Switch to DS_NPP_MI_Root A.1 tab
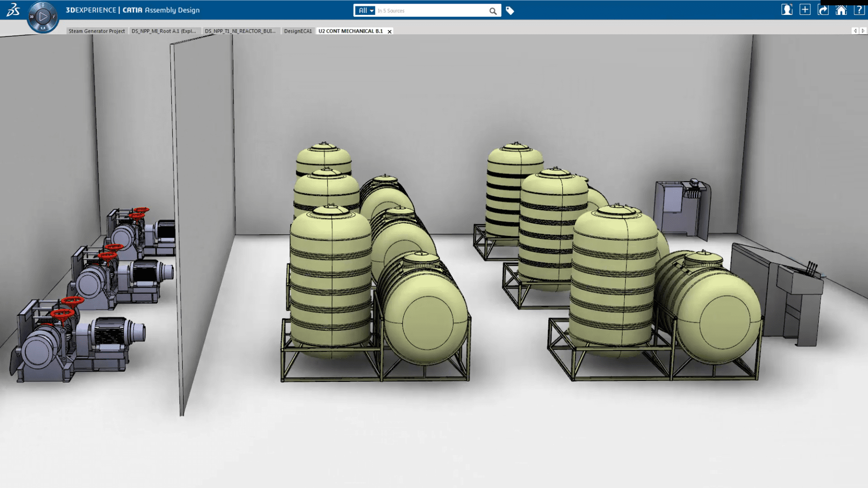The image size is (868, 488). [x=164, y=31]
